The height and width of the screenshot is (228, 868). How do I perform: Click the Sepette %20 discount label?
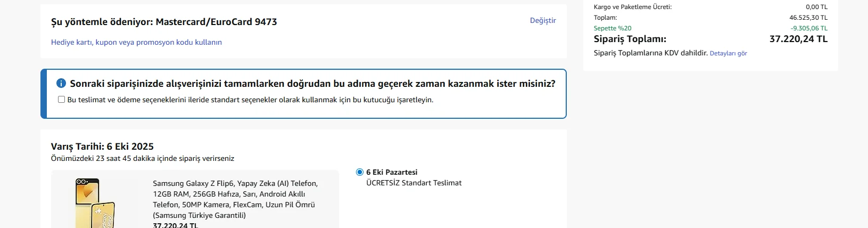[613, 28]
